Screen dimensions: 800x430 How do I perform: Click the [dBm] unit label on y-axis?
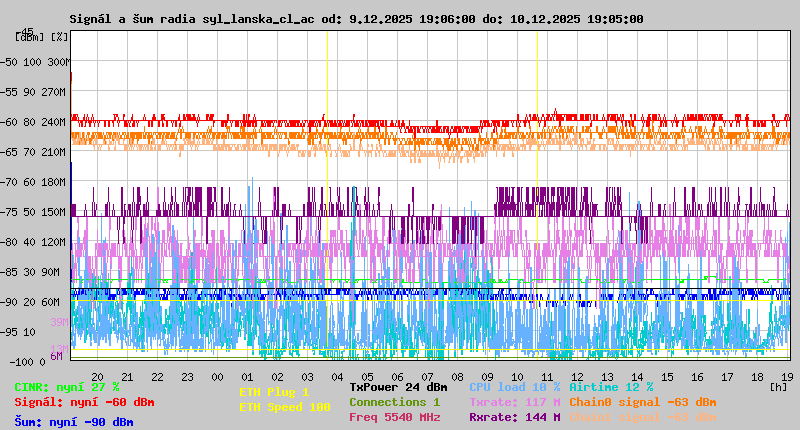point(31,36)
